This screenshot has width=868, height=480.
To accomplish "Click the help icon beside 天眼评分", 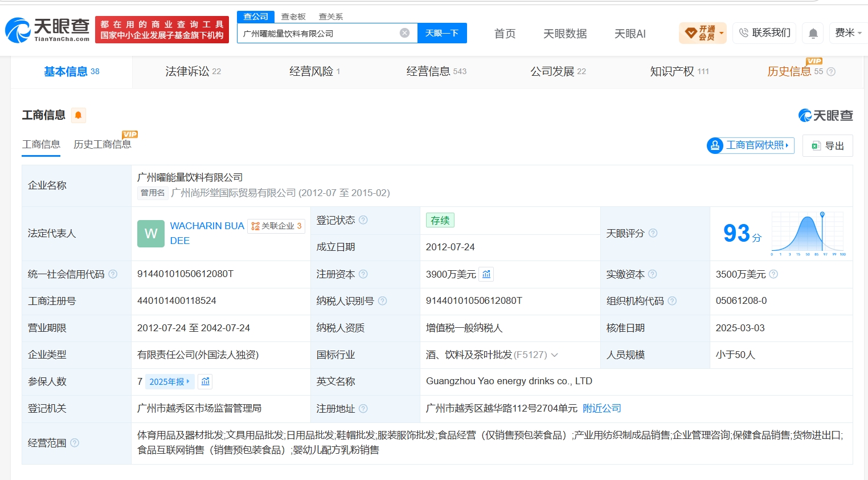I will 653,233.
